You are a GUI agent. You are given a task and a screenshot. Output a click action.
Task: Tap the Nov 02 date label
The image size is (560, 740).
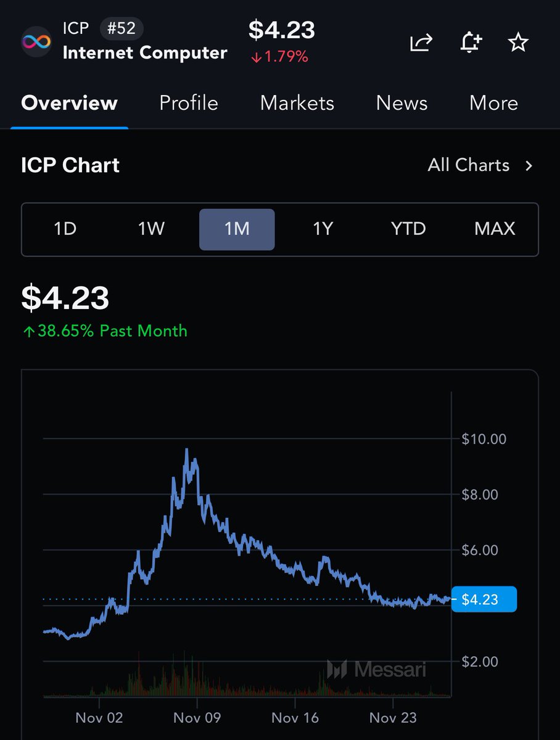coord(99,718)
